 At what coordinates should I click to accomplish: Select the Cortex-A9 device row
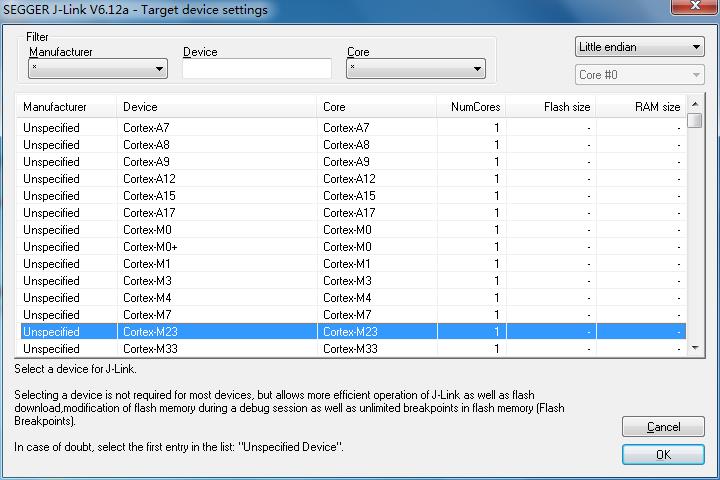coord(351,162)
